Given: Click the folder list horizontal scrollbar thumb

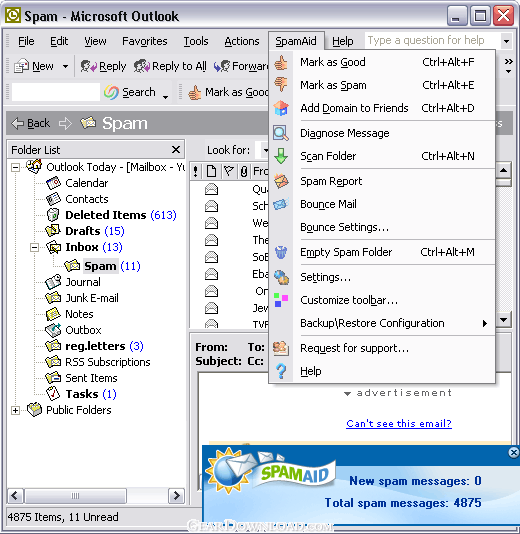Looking at the screenshot, I should (75, 496).
